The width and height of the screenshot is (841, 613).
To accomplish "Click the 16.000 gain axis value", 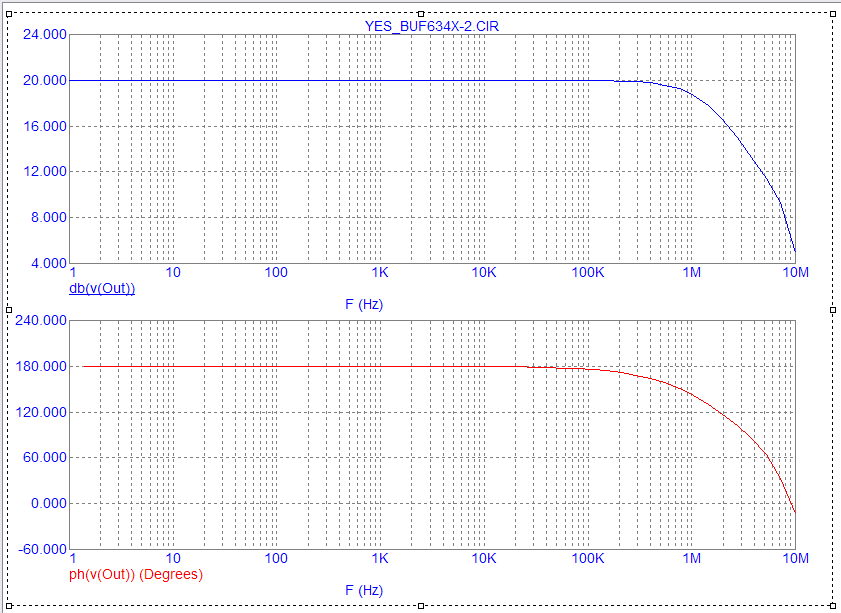I will (45, 126).
